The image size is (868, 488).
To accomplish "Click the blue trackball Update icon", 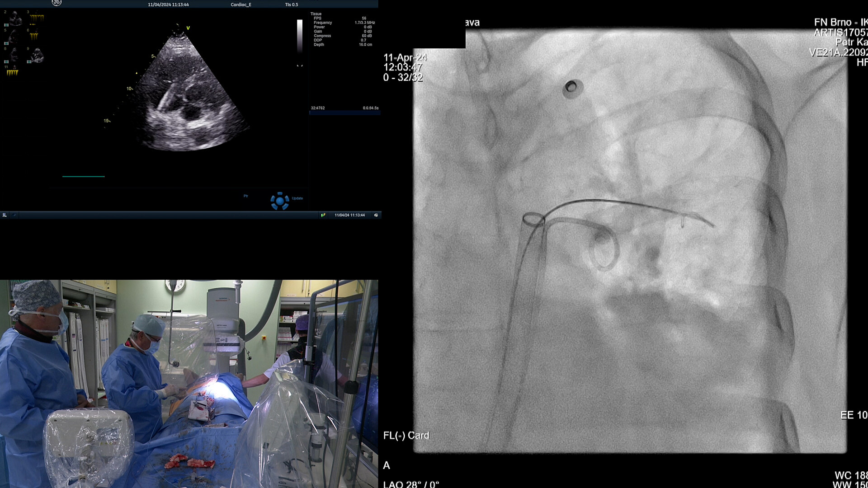I will tap(280, 201).
